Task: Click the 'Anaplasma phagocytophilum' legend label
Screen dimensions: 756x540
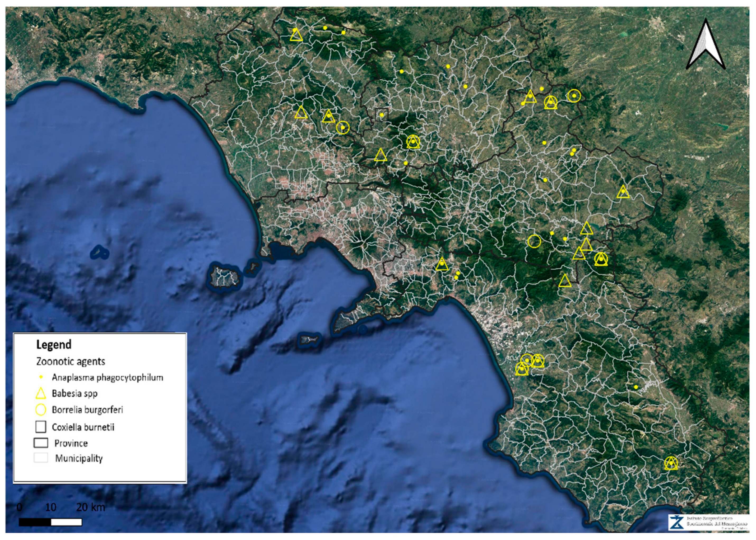Action: click(107, 377)
